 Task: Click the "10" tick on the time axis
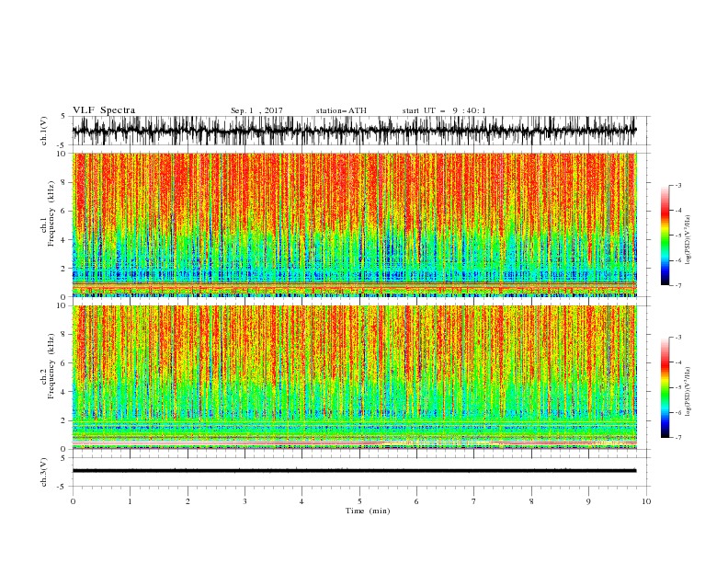tap(646, 501)
